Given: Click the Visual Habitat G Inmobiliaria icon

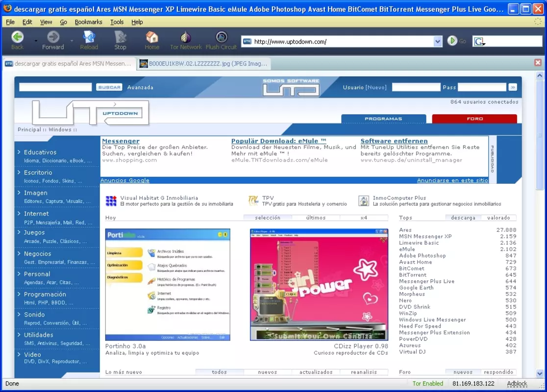Looking at the screenshot, I should (x=111, y=201).
